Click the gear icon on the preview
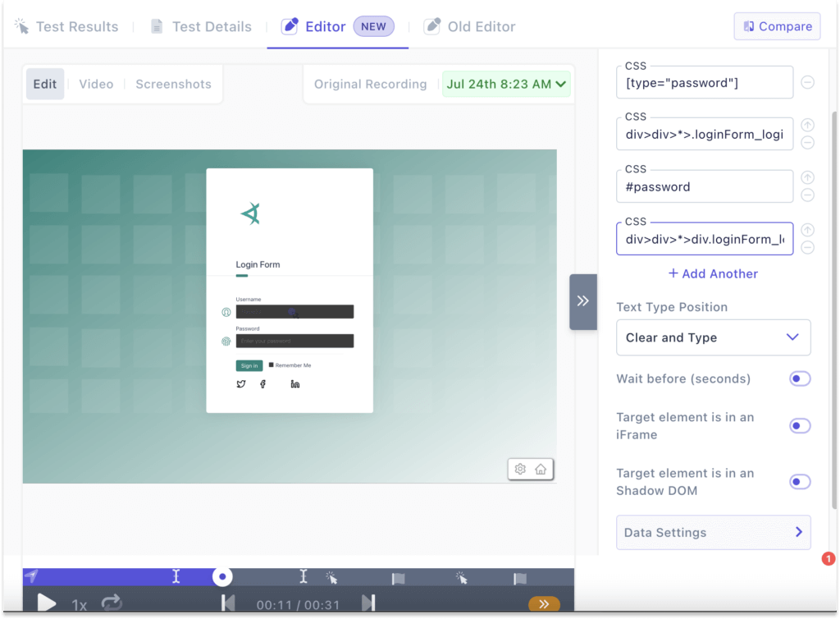This screenshot has height=619, width=840. coord(520,470)
